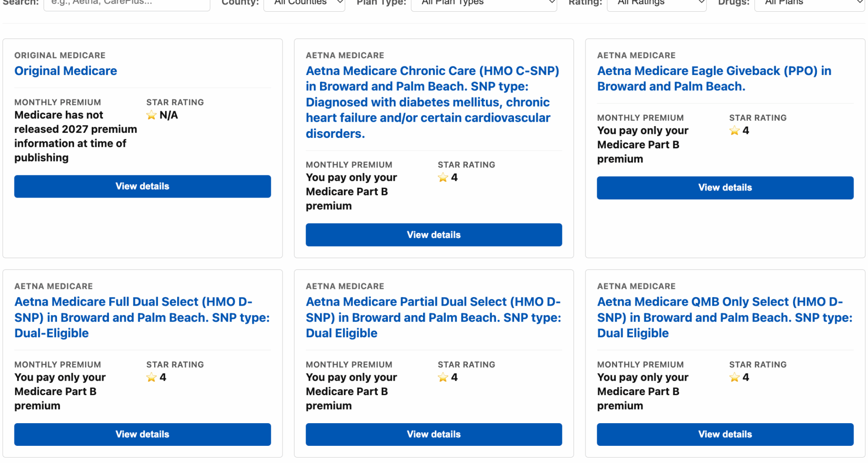The width and height of the screenshot is (868, 463).
Task: Click the Partial Dual Select card's "MONTHLY PREMIUM" label
Action: coord(349,364)
